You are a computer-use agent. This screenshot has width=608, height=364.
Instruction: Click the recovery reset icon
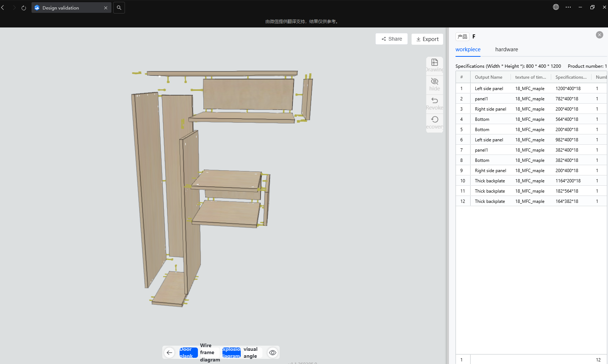[435, 119]
